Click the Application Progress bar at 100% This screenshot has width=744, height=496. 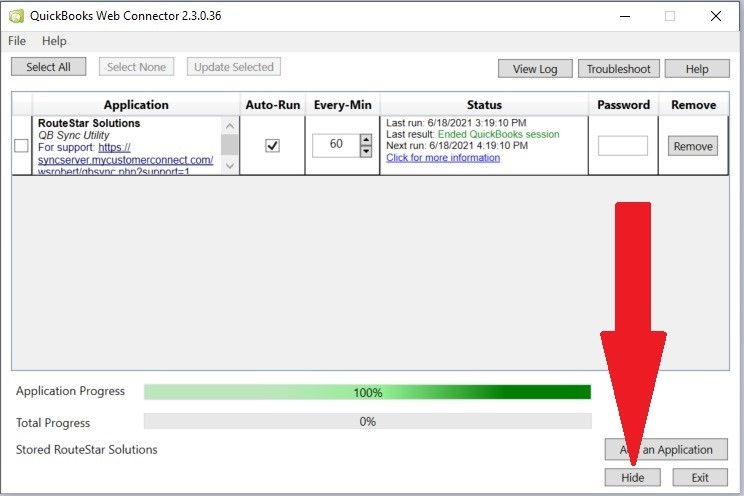pyautogui.click(x=368, y=392)
